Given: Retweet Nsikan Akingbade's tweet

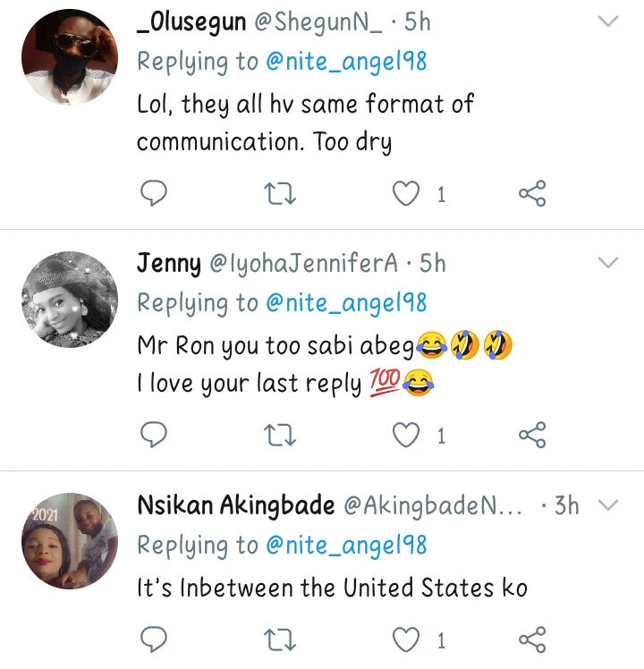Looking at the screenshot, I should point(282,639).
